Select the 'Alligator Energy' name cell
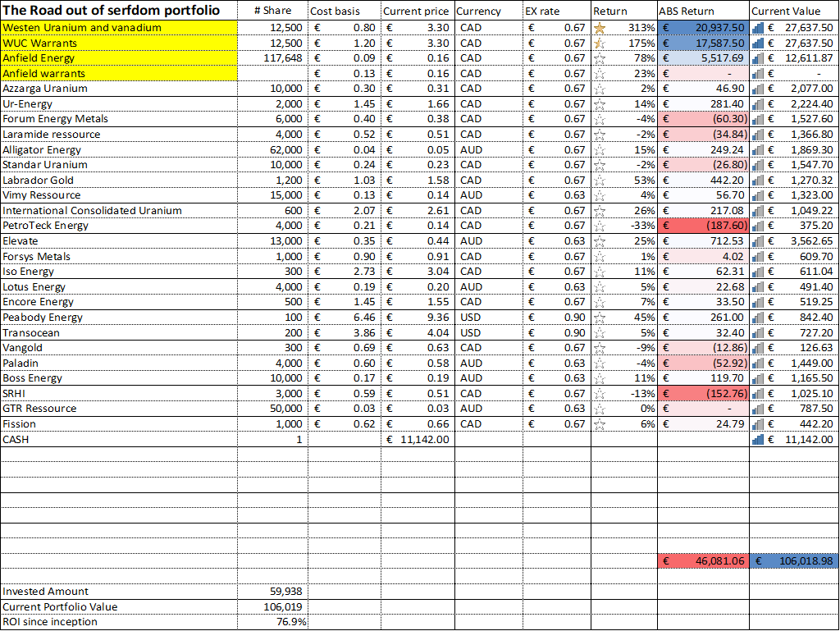This screenshot has width=840, height=631. (119, 150)
